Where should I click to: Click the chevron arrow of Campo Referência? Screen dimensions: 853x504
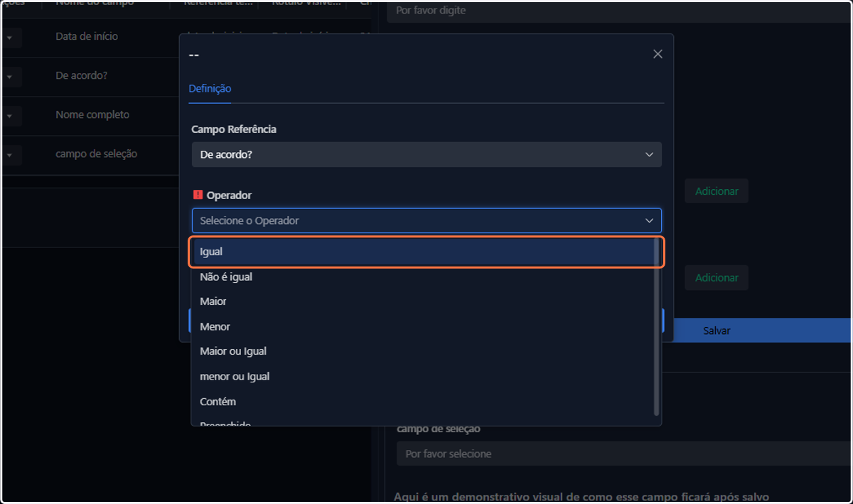click(x=649, y=154)
